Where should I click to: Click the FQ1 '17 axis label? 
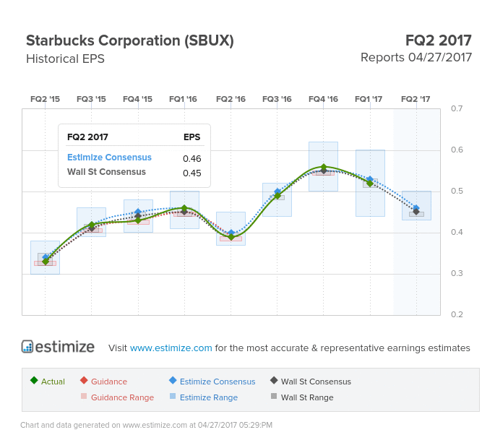coord(369,99)
